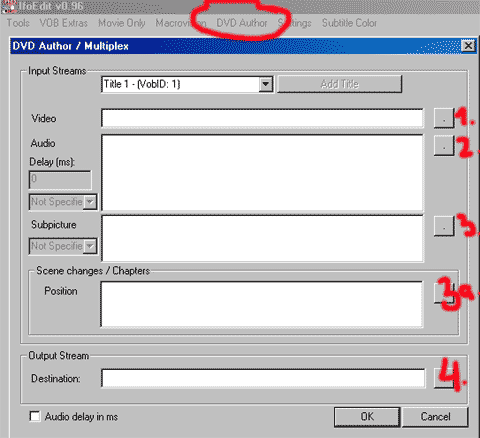The image size is (480, 438).
Task: Click the Video stream browse button
Action: click(x=444, y=118)
